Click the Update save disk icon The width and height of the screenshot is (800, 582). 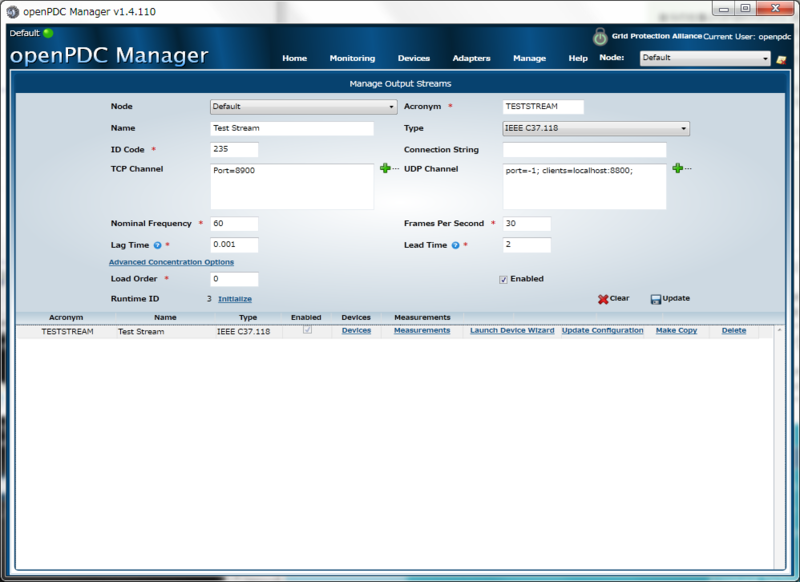(656, 299)
